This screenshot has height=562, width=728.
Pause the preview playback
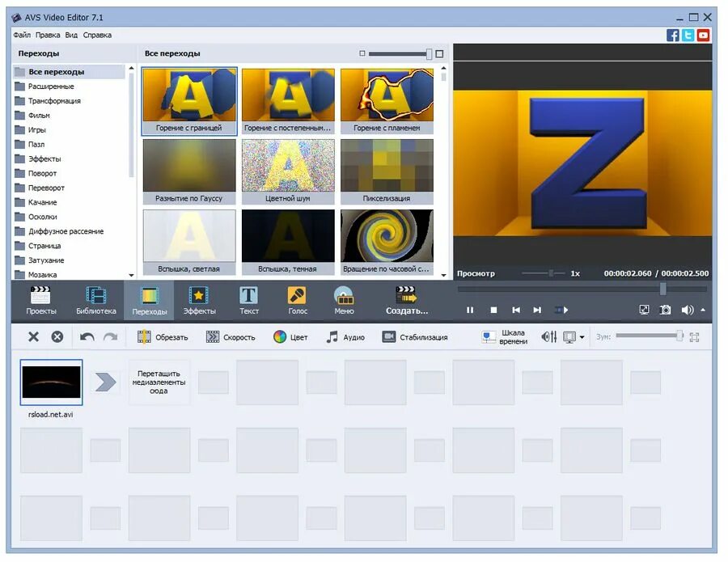[470, 310]
